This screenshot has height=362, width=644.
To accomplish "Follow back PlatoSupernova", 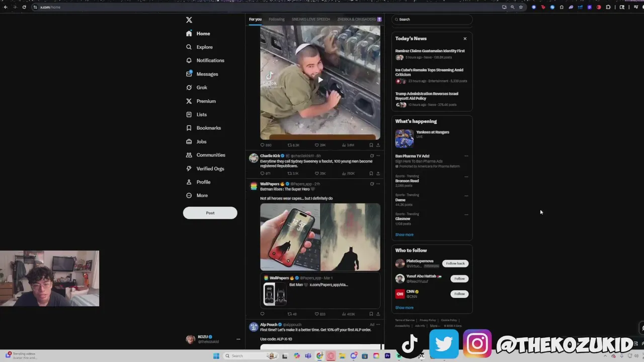I will pyautogui.click(x=455, y=263).
